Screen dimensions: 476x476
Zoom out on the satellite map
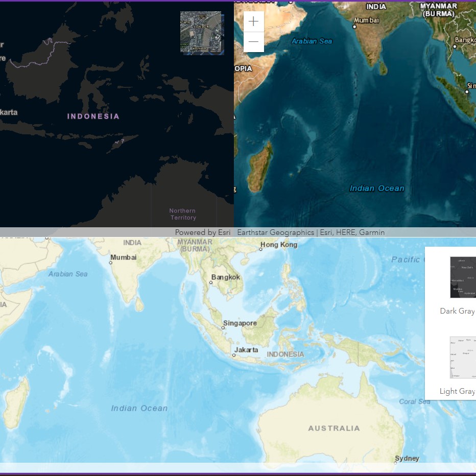click(254, 42)
